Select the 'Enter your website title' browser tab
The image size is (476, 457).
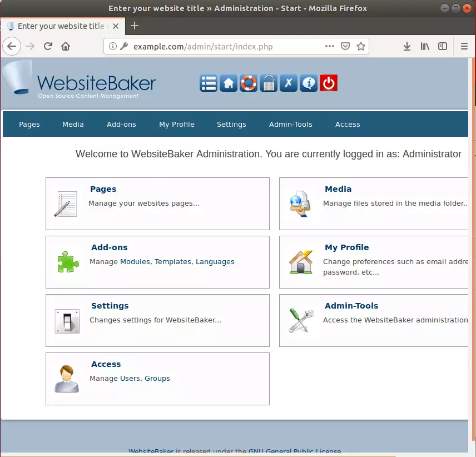[x=62, y=26]
